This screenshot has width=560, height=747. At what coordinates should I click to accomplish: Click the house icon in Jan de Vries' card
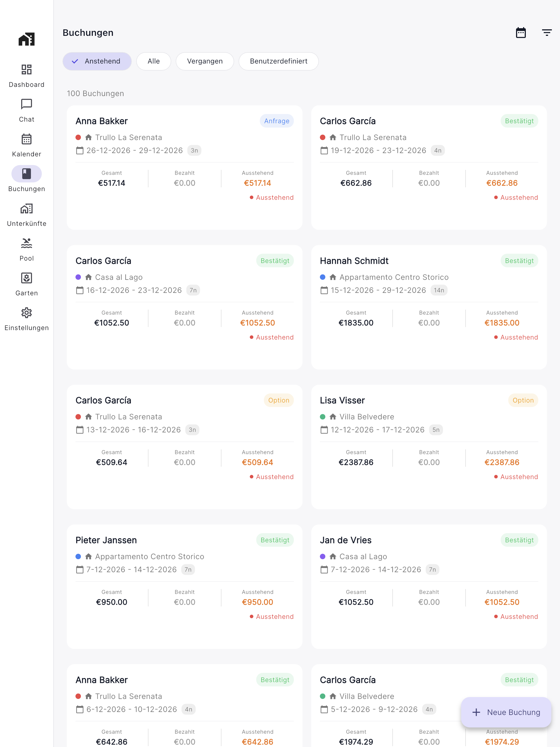[x=333, y=556]
